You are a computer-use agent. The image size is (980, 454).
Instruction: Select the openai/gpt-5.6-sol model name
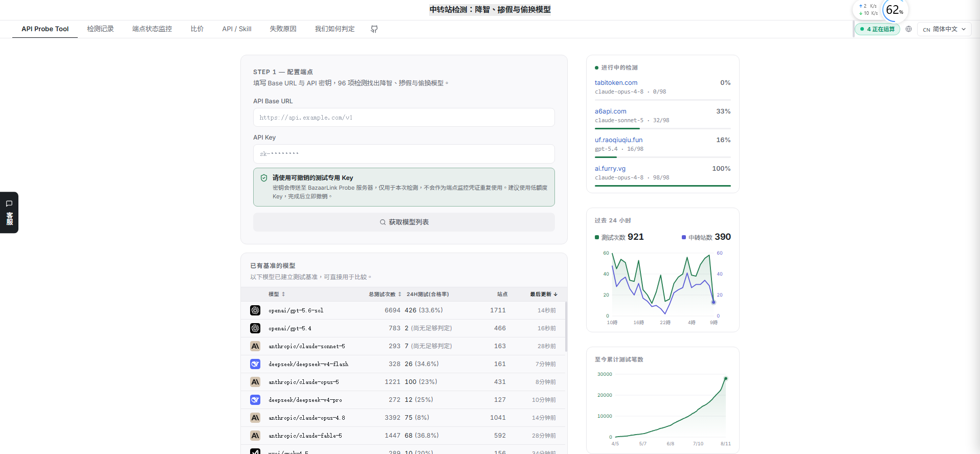point(296,310)
